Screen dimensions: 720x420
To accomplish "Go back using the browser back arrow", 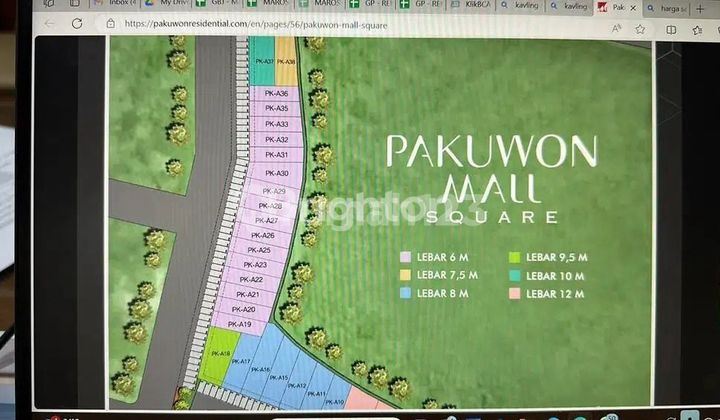I will coord(48,23).
